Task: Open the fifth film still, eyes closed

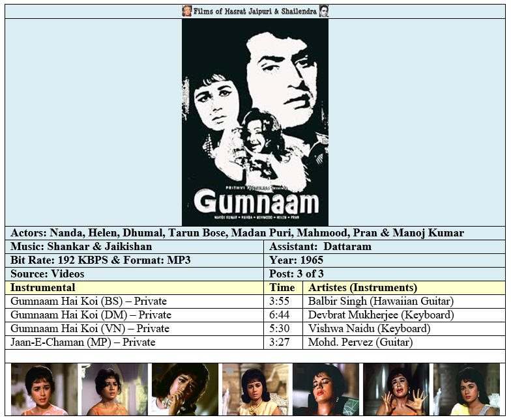Action: point(326,389)
